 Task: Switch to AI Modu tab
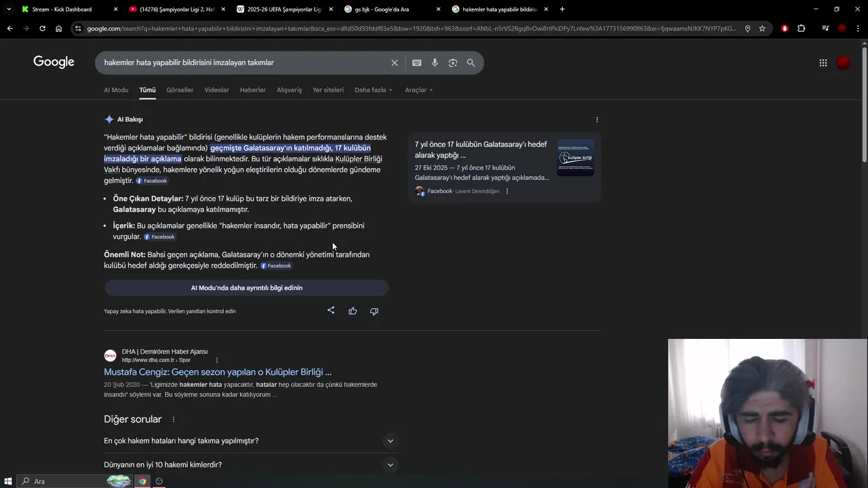pyautogui.click(x=116, y=89)
